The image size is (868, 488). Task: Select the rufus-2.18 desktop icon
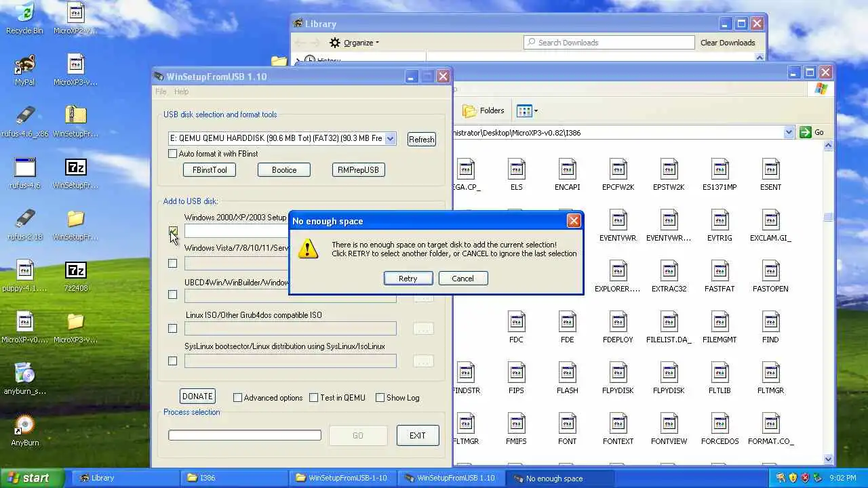24,224
